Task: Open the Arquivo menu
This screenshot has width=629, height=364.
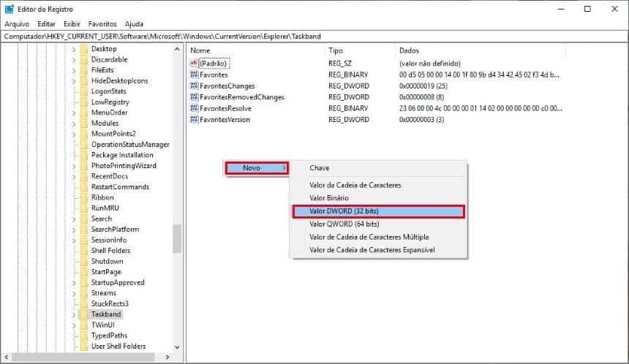Action: pyautogui.click(x=18, y=24)
